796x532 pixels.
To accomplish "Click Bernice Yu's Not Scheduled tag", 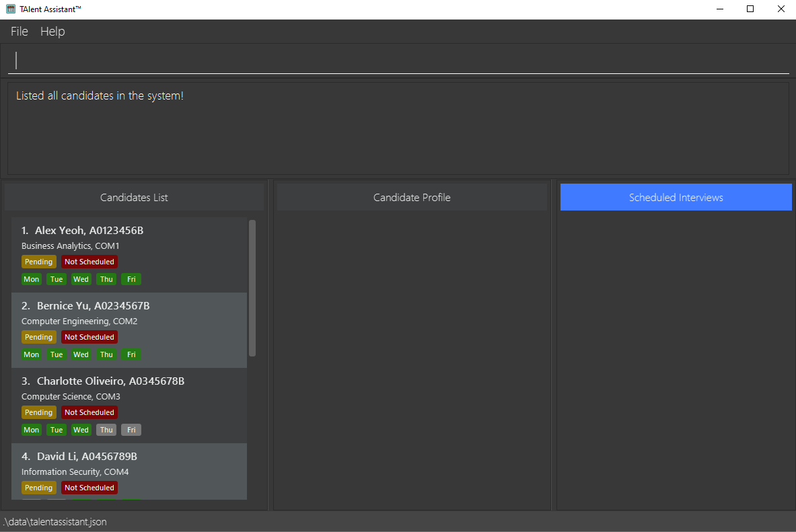I will pos(89,337).
